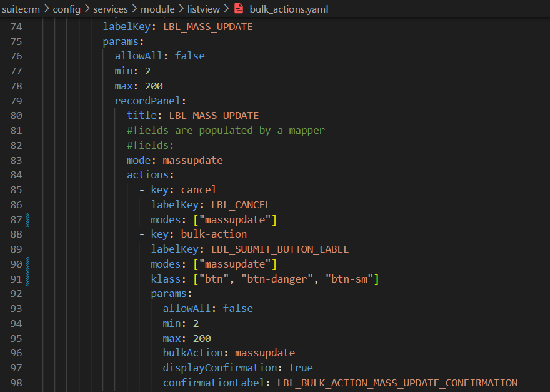Click 'max: 200' on line 78
Screen dimensions: 550x392
coord(139,86)
